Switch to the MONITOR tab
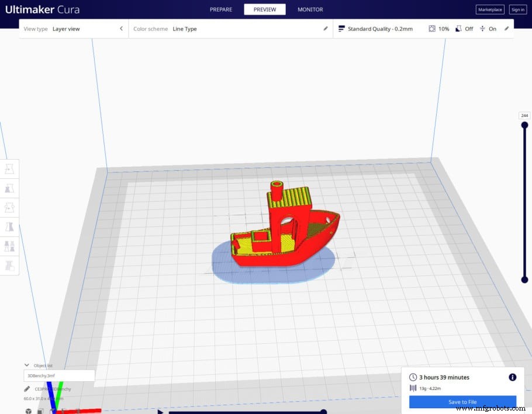The width and height of the screenshot is (532, 414). 310,9
